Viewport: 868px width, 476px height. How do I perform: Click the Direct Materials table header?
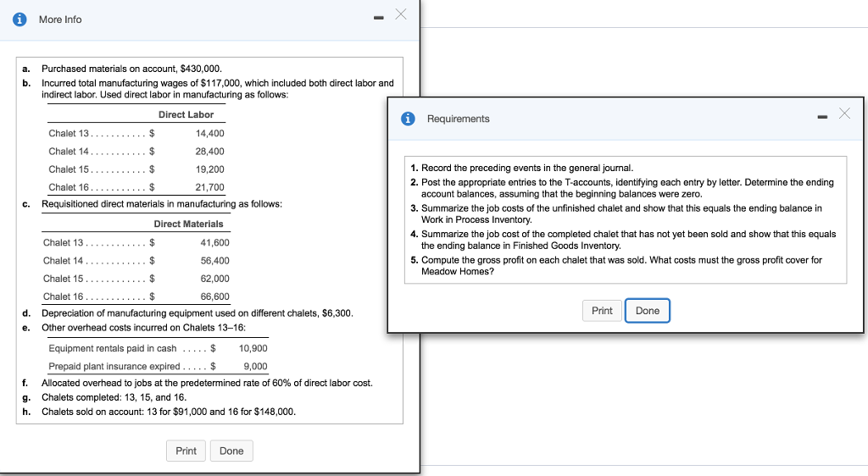pos(189,224)
